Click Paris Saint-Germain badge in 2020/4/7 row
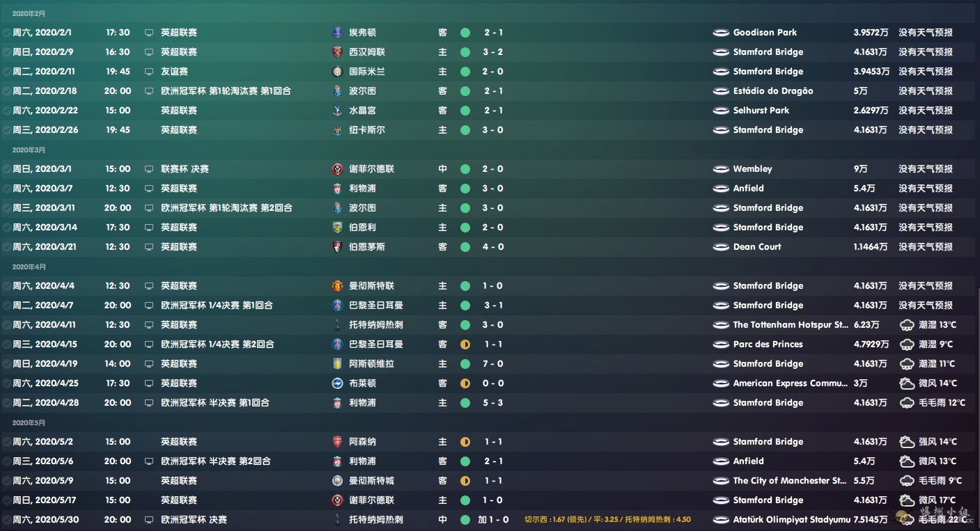The height and width of the screenshot is (531, 980). point(337,305)
